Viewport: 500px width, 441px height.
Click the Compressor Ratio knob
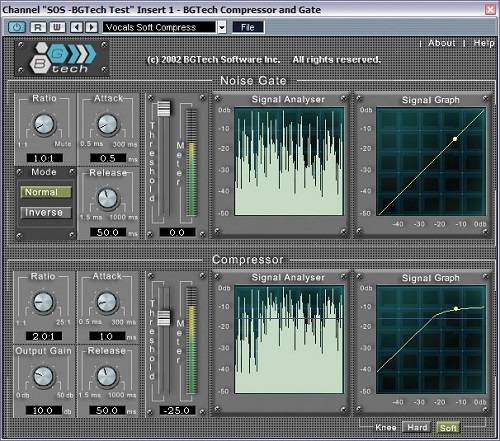tap(43, 302)
